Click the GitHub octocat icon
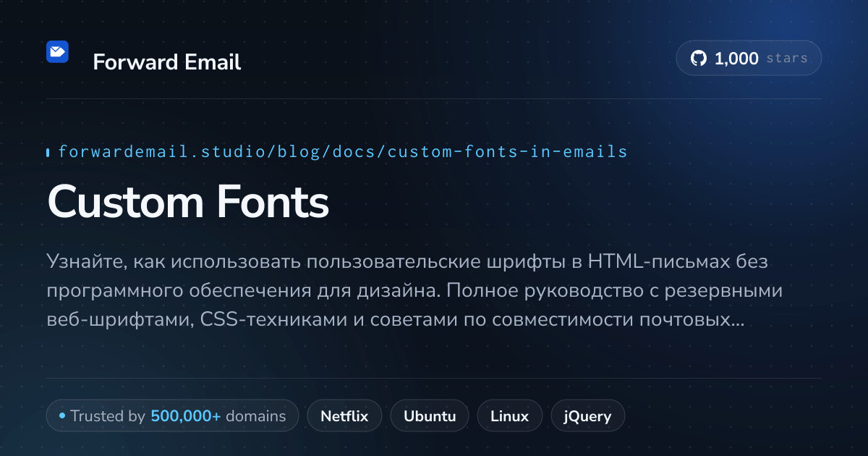The width and height of the screenshot is (868, 456). pyautogui.click(x=699, y=59)
